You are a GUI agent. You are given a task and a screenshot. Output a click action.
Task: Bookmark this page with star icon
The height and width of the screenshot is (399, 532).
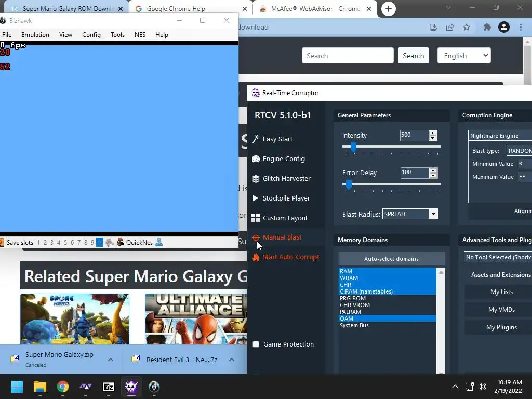tap(467, 27)
